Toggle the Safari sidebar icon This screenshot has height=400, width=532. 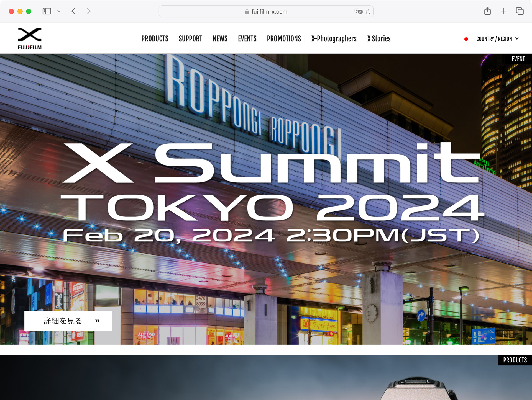tap(47, 11)
